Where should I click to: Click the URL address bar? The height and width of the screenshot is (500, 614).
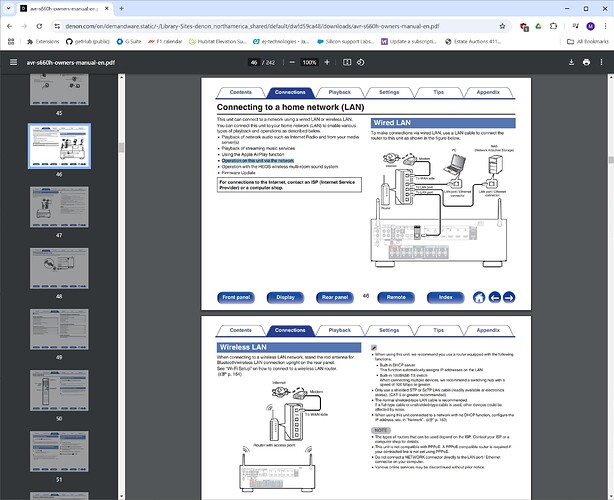[x=252, y=26]
